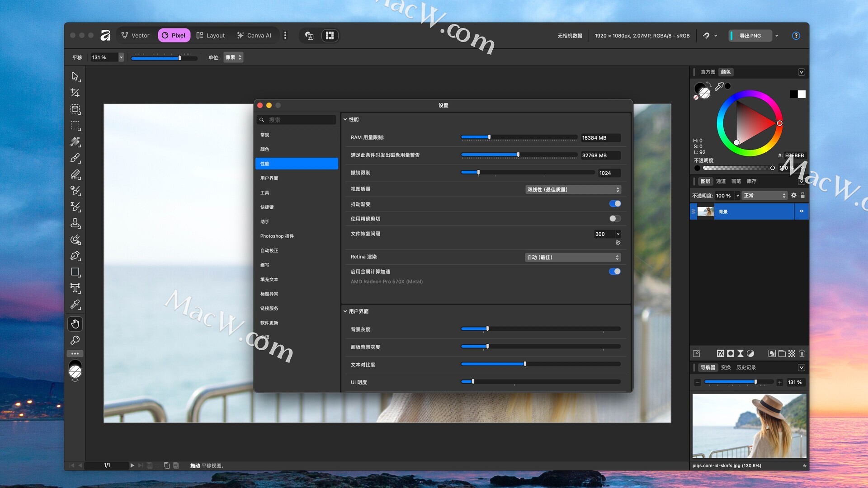Viewport: 868px width, 488px height.
Task: Select the Pen tool
Action: 75,256
